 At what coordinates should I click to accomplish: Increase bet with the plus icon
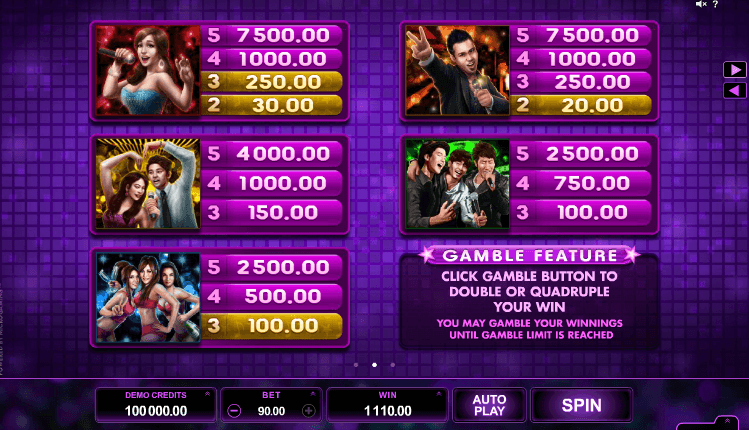click(x=309, y=410)
